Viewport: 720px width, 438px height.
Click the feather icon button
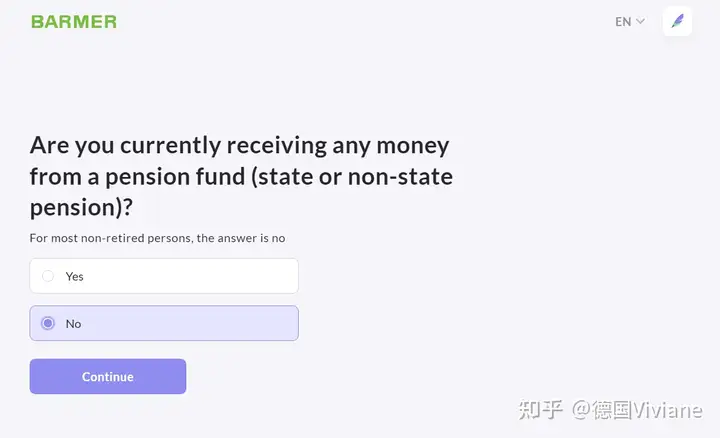[x=677, y=21]
